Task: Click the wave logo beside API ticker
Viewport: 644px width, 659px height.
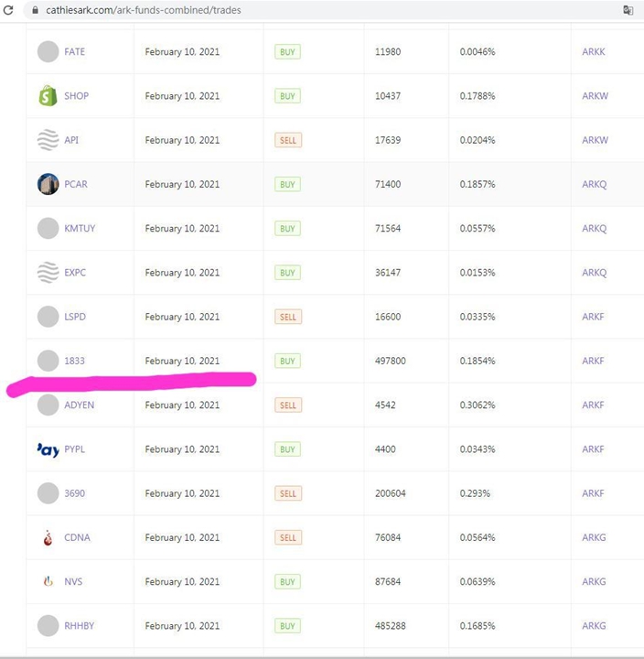Action: pos(48,140)
